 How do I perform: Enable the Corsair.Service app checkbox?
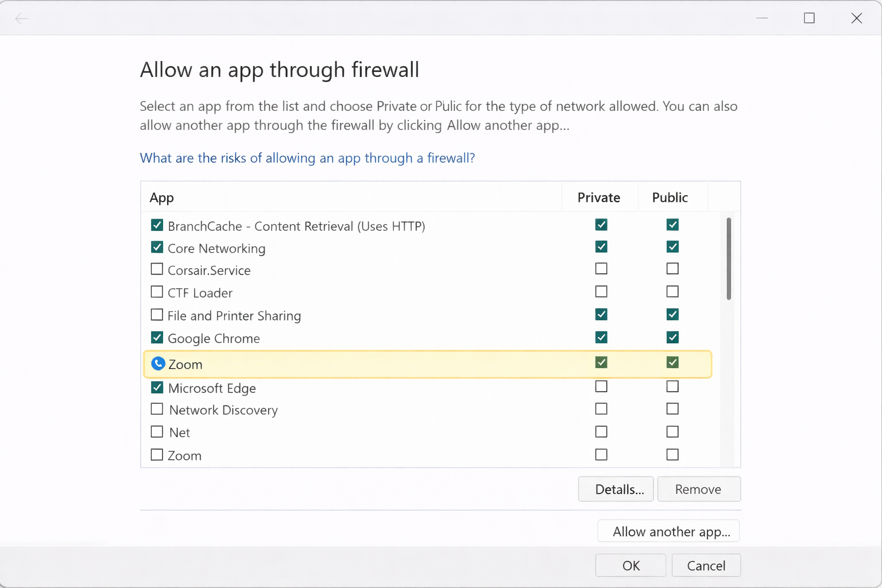[157, 269]
